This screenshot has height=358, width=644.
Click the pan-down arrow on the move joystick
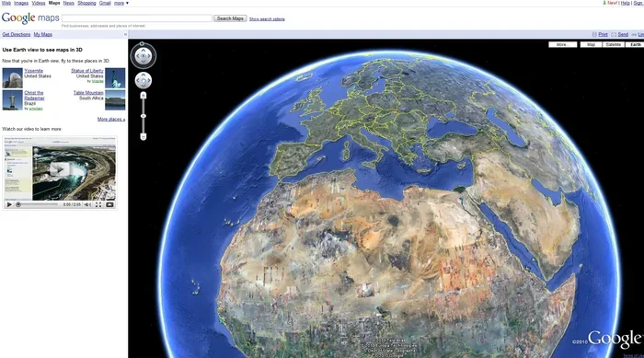coord(143,86)
